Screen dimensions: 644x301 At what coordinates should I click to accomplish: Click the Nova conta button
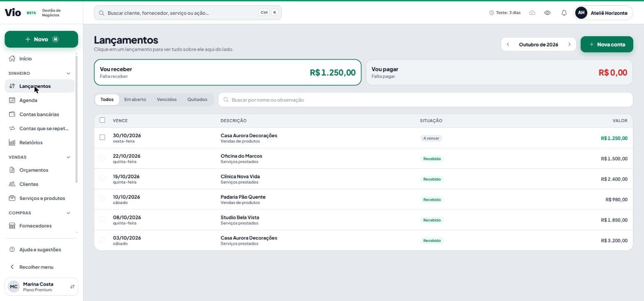(607, 44)
